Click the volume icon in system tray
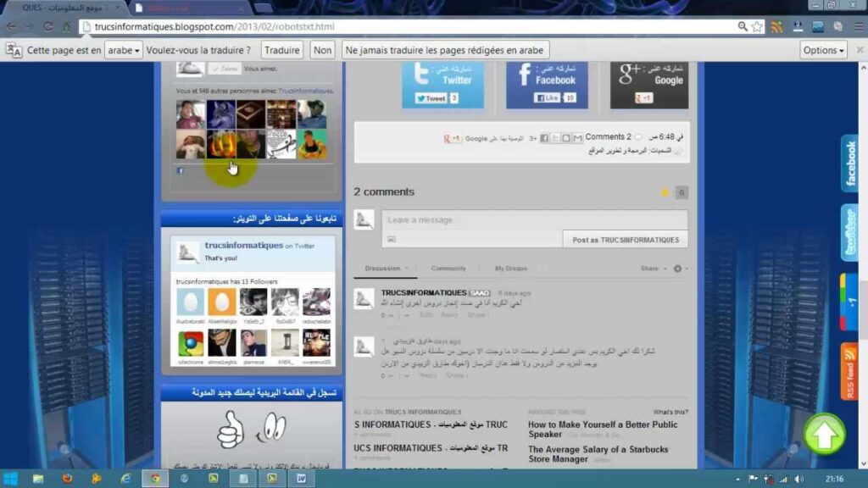 coord(798,480)
